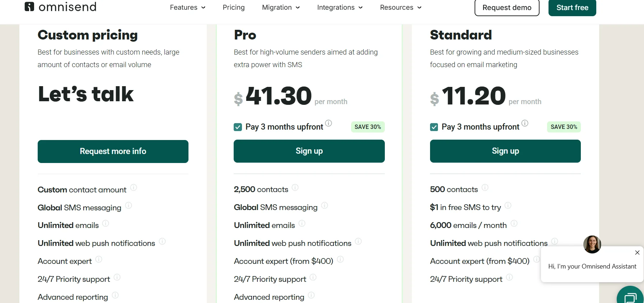Go to the Pricing page link
The width and height of the screenshot is (644, 303).
coord(234,8)
